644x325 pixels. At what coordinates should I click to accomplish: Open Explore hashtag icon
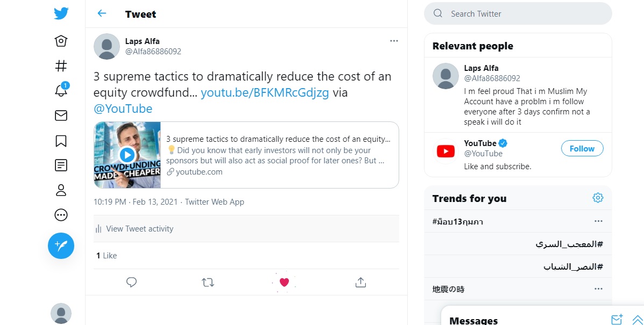(61, 66)
